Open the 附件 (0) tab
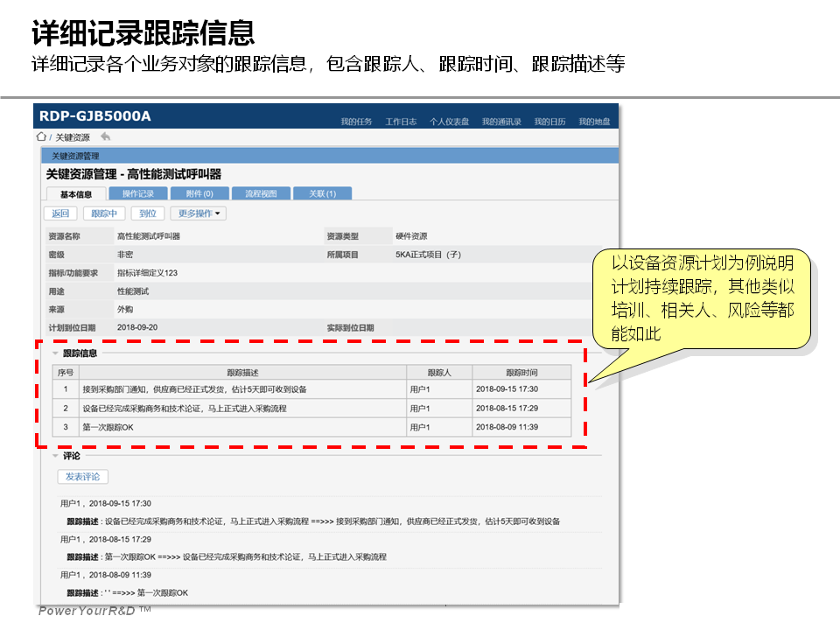This screenshot has width=840, height=630. pyautogui.click(x=200, y=193)
